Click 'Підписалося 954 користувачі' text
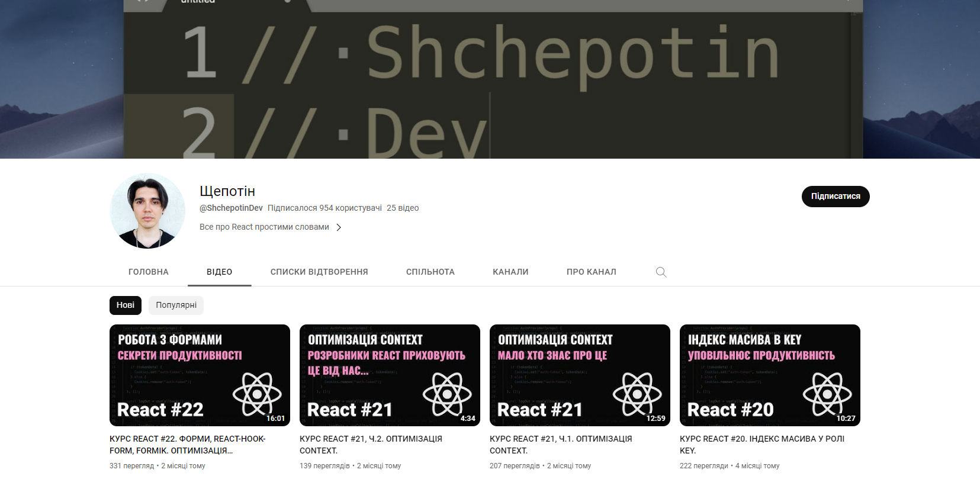This screenshot has width=980, height=489. coord(324,208)
